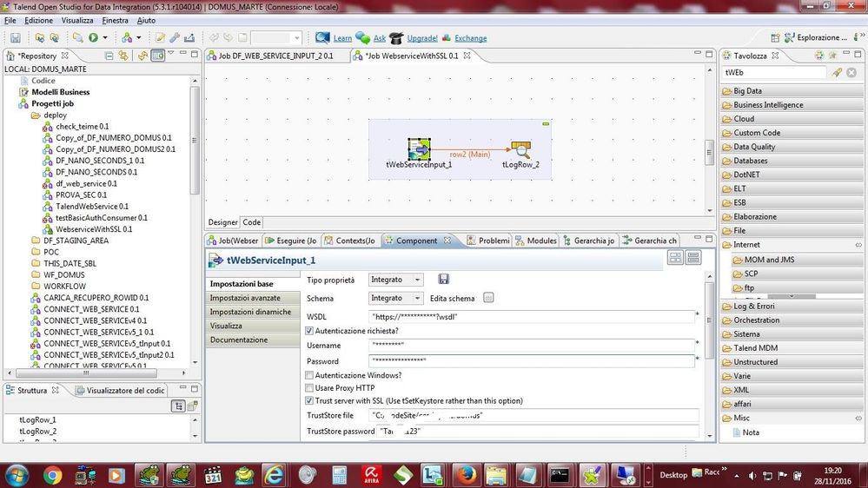Toggle Trust server with SSL checkbox
The width and height of the screenshot is (868, 488).
pos(309,400)
